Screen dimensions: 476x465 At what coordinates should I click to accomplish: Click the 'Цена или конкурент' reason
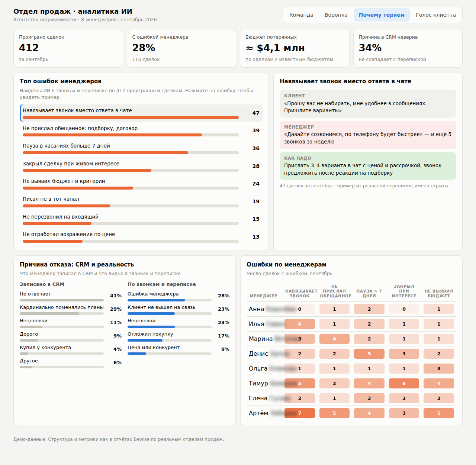[x=178, y=349]
